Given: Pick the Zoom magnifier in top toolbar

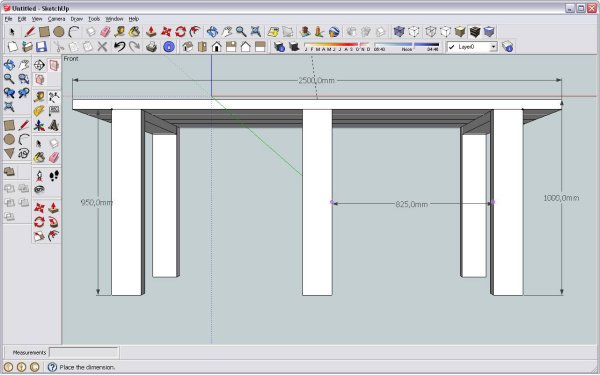Looking at the screenshot, I should pyautogui.click(x=241, y=32).
